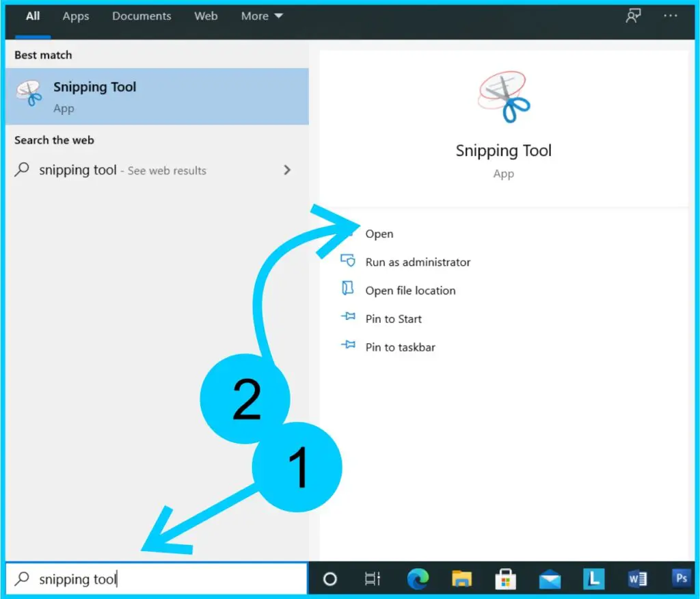Open Cortana circle on taskbar

(330, 579)
